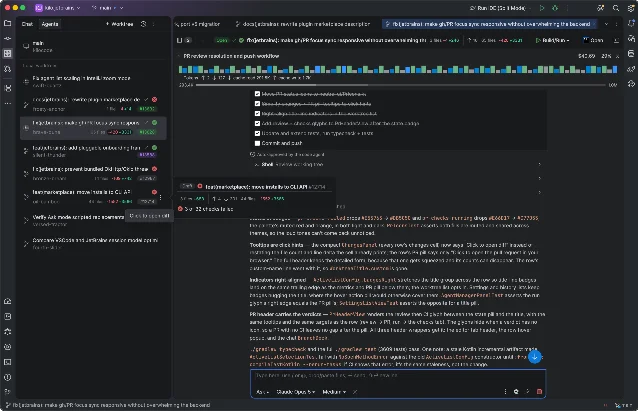
Task: Click the context usage progress bar
Action: tap(400, 85)
